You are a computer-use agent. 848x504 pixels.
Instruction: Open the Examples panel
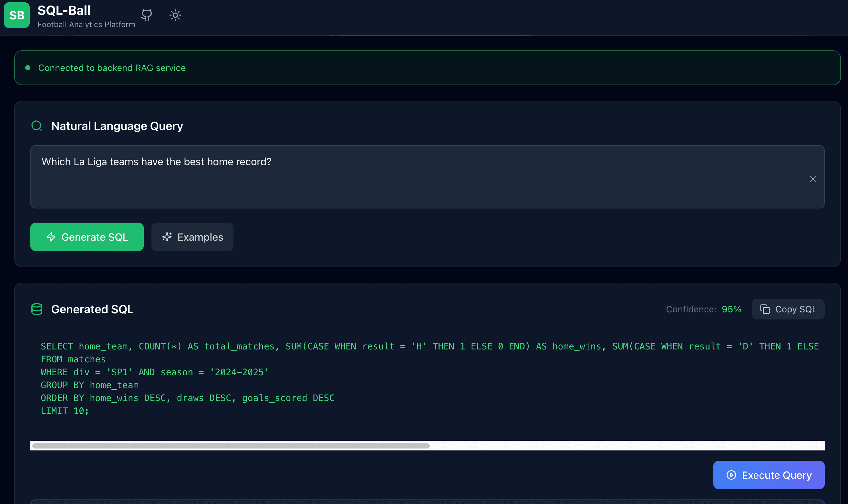[192, 237]
